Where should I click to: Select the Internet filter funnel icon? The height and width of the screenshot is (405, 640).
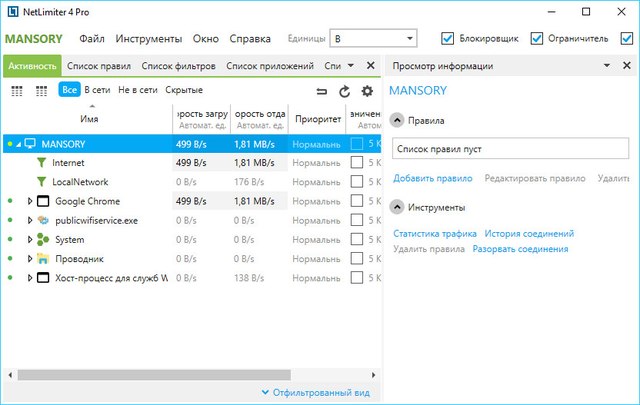click(x=41, y=162)
